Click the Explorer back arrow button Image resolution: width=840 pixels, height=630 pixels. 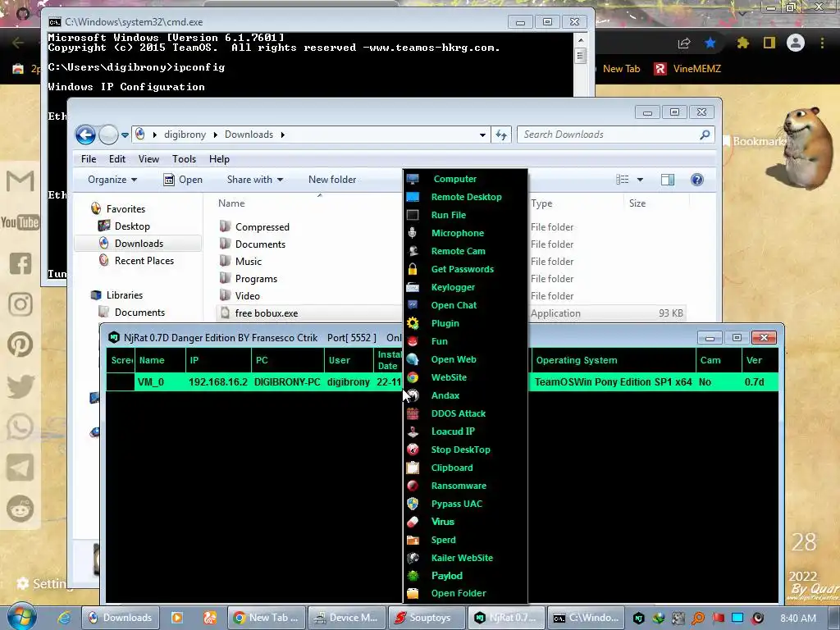(85, 135)
